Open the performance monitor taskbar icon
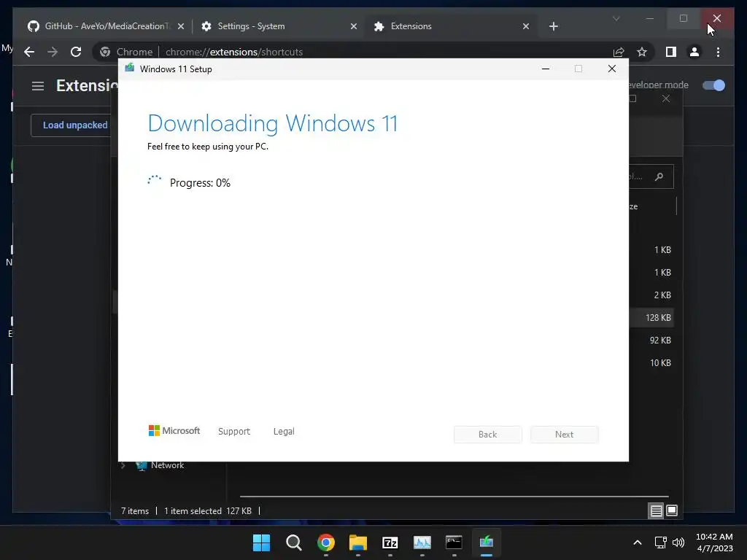 click(x=422, y=542)
